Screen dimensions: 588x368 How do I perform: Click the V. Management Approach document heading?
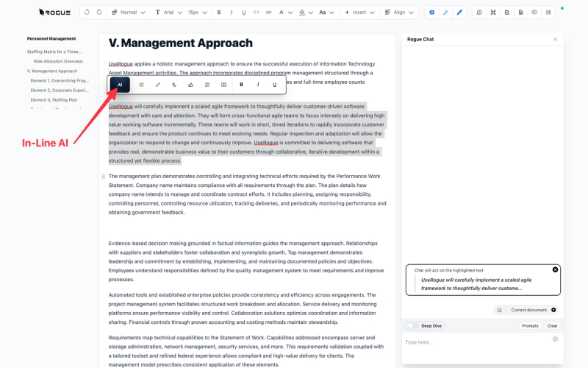[x=181, y=43]
